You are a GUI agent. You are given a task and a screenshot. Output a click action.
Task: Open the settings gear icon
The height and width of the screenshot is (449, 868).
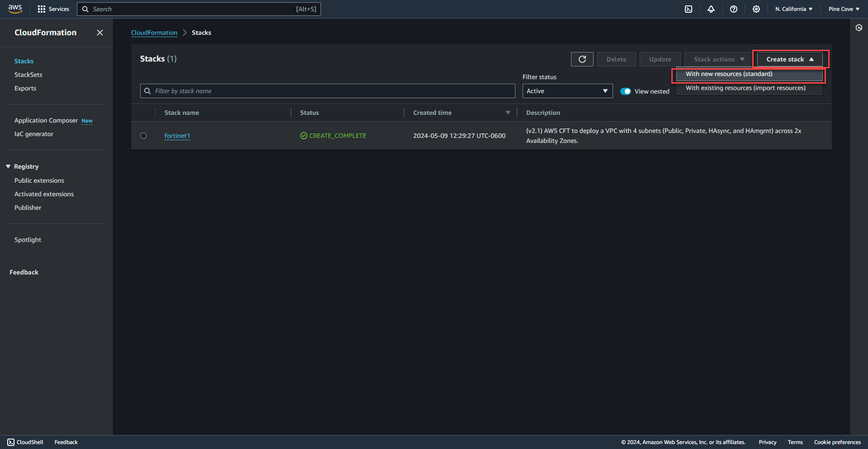coord(756,9)
